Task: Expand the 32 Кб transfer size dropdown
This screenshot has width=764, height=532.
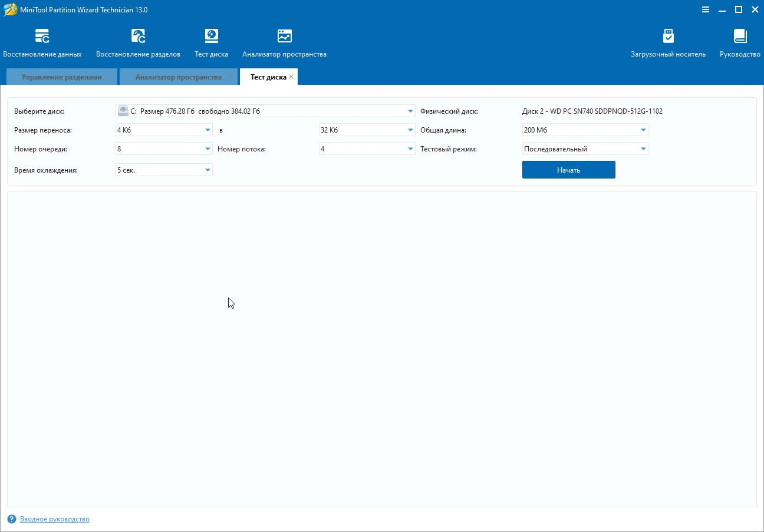Action: [410, 130]
